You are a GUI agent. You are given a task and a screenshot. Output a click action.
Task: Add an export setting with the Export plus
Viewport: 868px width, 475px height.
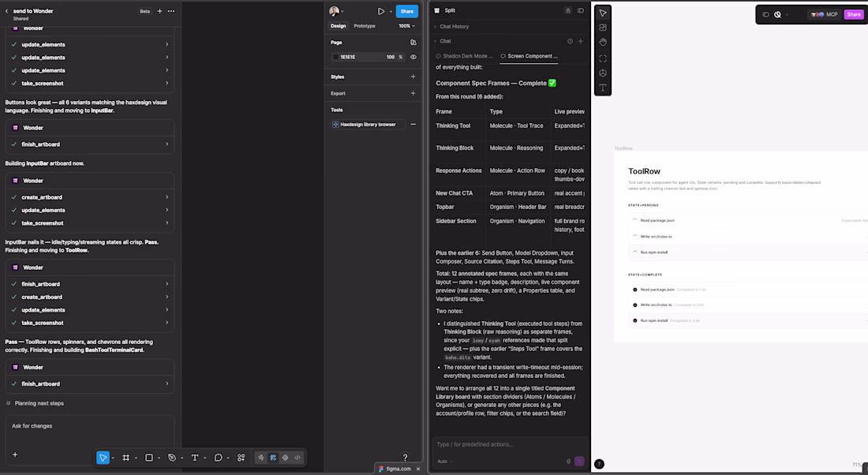click(x=413, y=94)
